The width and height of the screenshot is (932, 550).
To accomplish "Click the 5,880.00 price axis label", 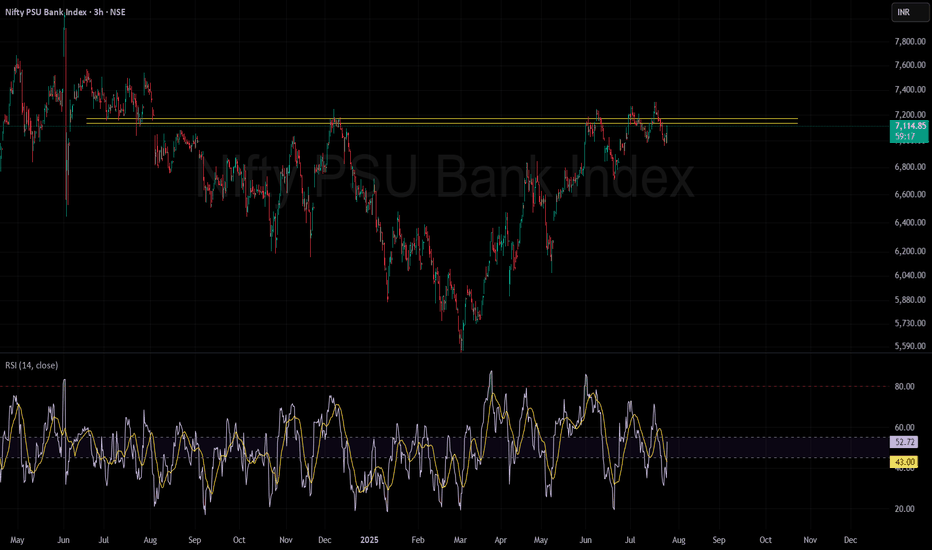I will coord(910,300).
